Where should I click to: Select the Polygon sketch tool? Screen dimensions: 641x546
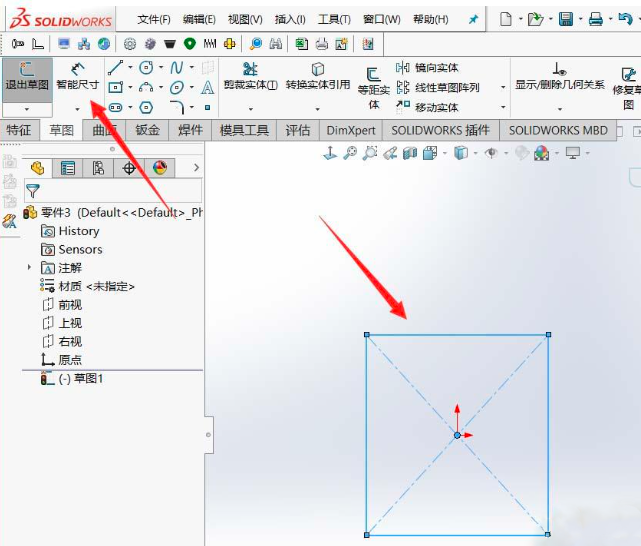[x=146, y=107]
